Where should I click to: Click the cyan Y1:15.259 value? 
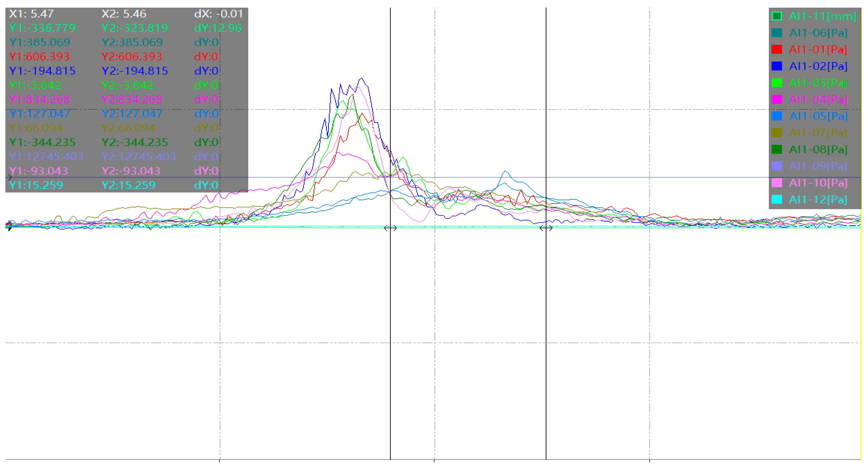36,185
